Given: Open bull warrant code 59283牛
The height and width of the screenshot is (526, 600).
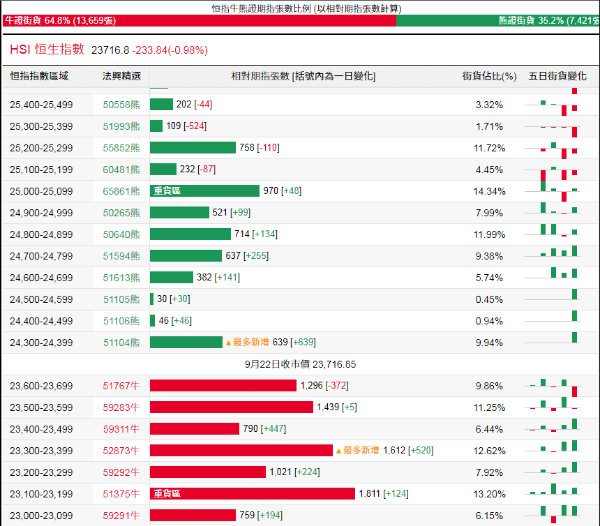Looking at the screenshot, I should click(x=121, y=407).
